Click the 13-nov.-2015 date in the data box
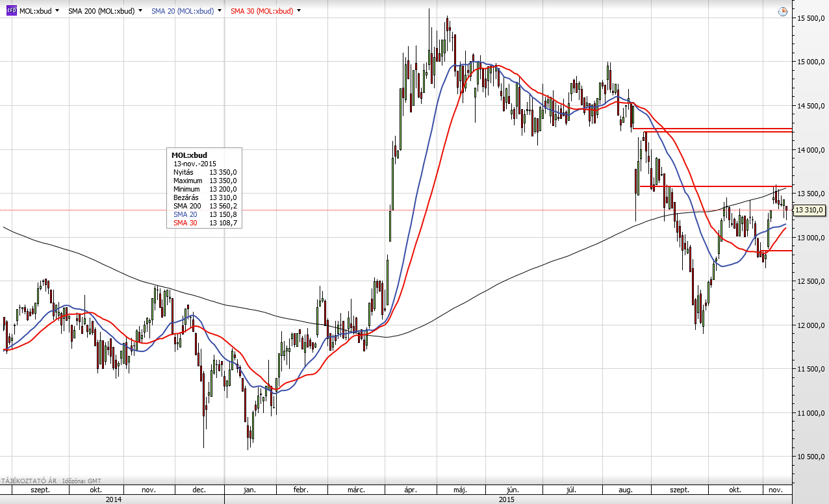Image resolution: width=829 pixels, height=504 pixels. (x=195, y=164)
